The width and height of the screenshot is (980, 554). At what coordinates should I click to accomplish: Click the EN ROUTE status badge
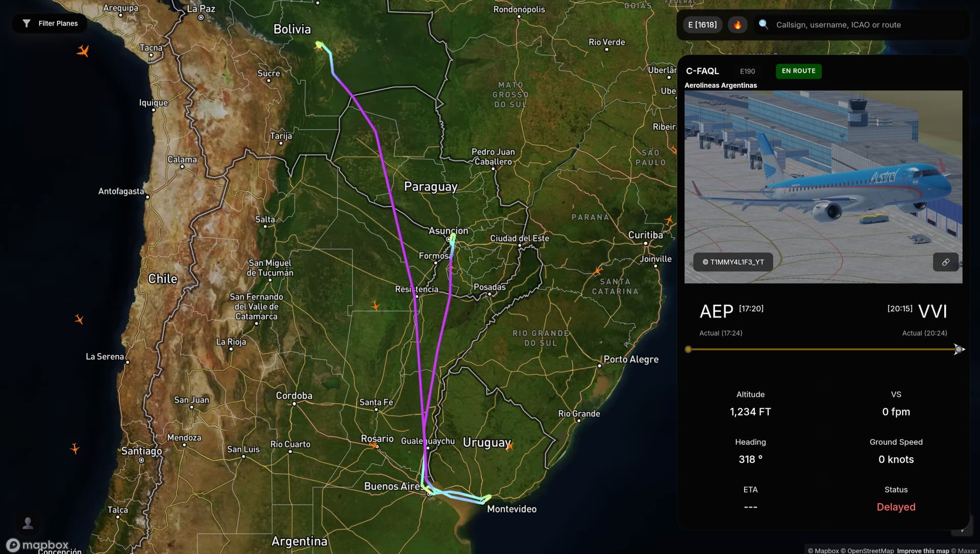[x=798, y=71]
